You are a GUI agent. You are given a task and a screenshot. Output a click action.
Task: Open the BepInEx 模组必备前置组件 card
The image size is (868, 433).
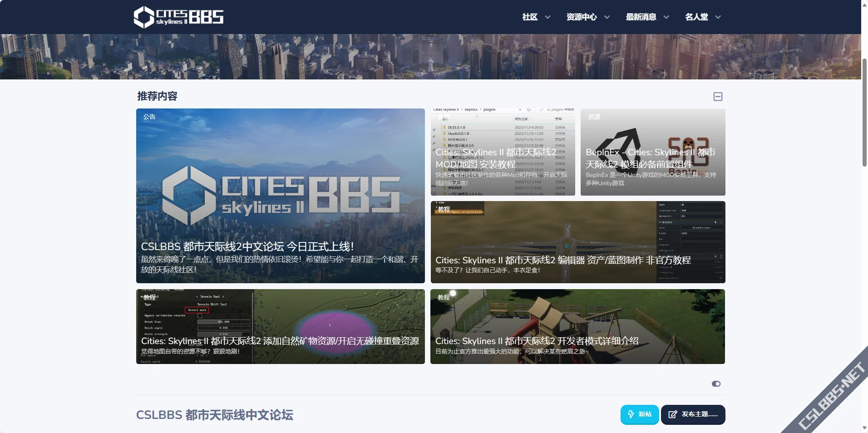coord(653,152)
